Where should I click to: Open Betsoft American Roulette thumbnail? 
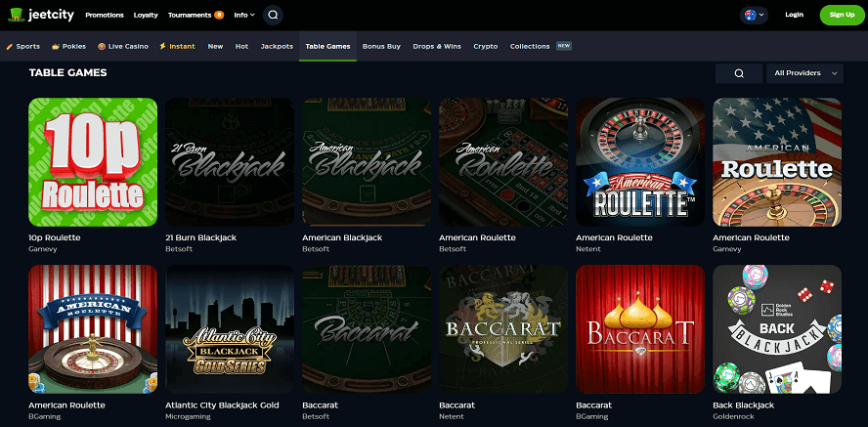pyautogui.click(x=503, y=162)
